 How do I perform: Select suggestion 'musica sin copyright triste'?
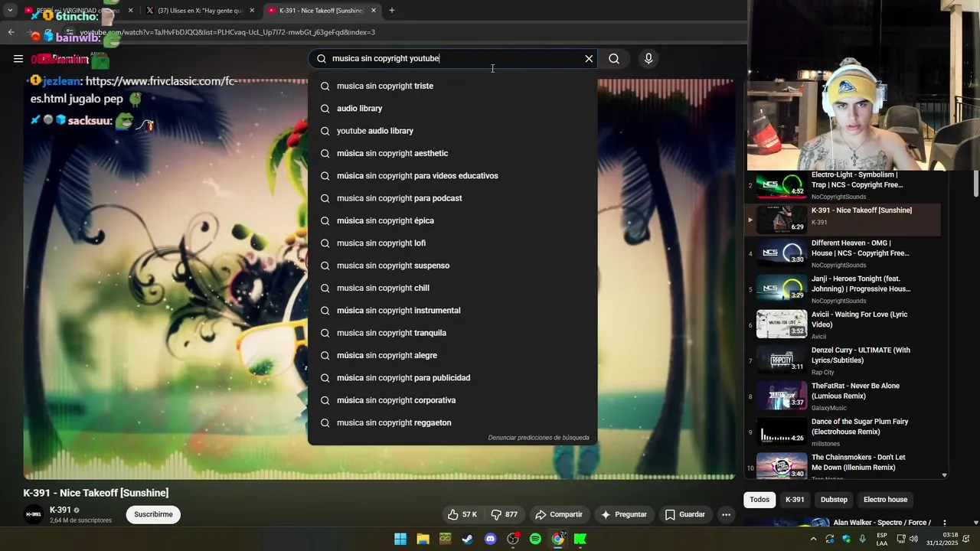[x=452, y=86]
